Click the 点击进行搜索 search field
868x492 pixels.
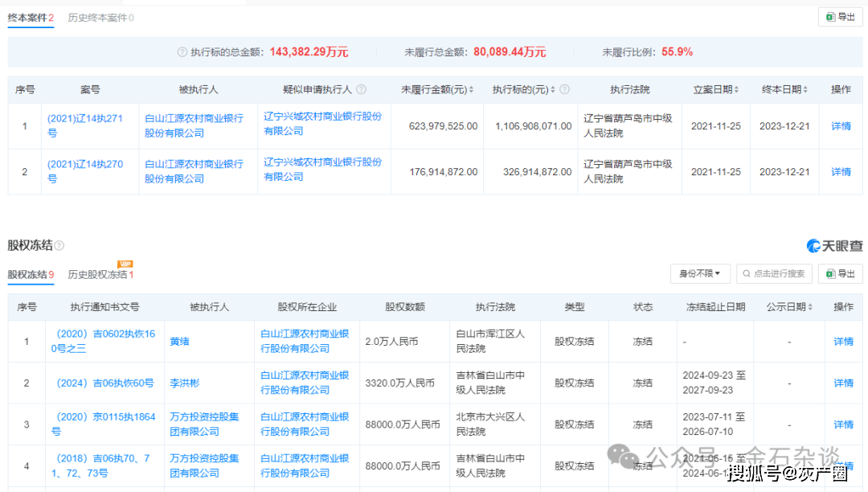[x=774, y=273]
